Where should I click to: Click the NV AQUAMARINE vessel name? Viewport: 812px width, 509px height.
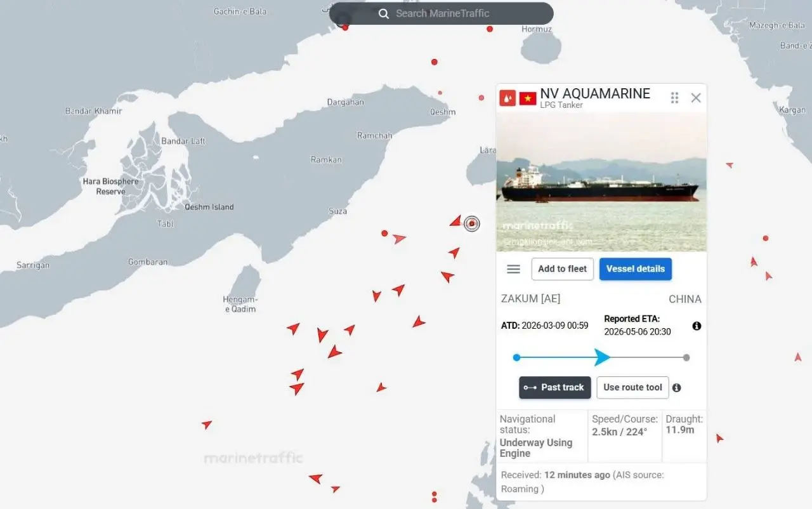[x=595, y=94]
